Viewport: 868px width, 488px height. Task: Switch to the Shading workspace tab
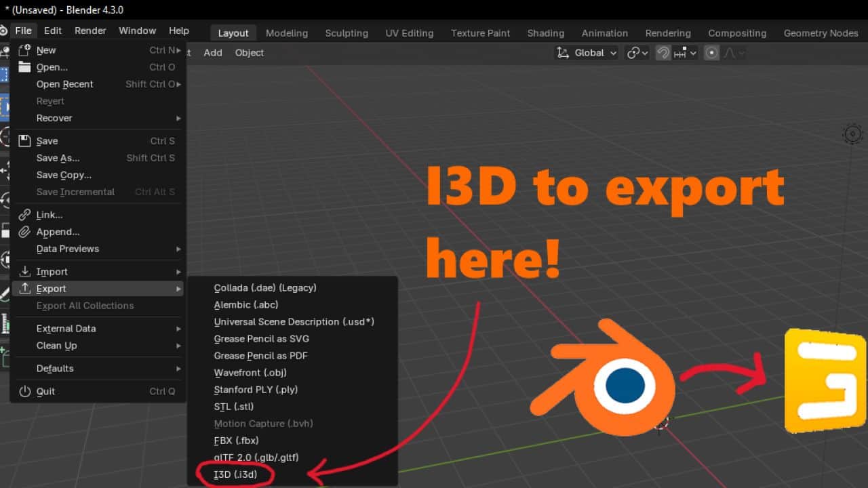545,33
